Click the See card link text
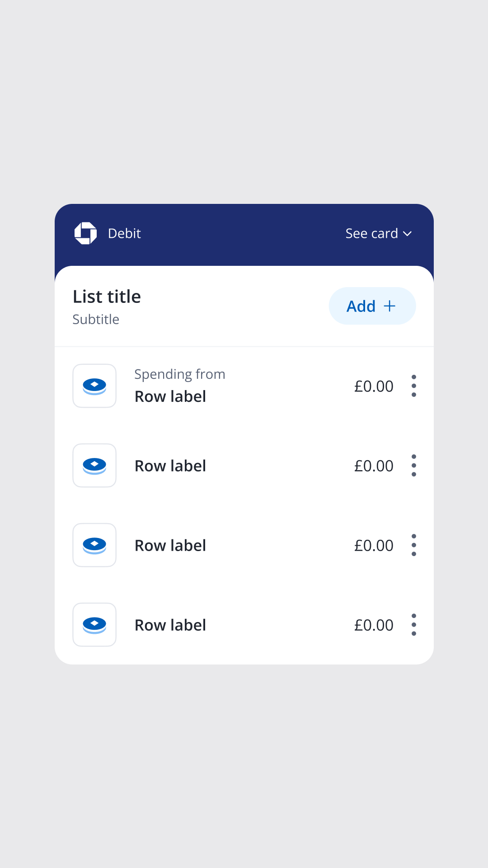The image size is (488, 868). (x=371, y=234)
